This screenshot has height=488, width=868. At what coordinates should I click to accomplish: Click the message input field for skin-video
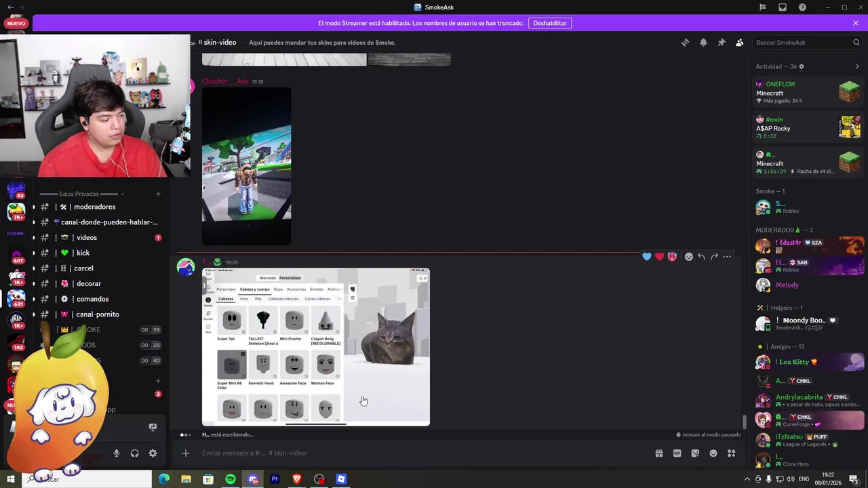pos(420,453)
